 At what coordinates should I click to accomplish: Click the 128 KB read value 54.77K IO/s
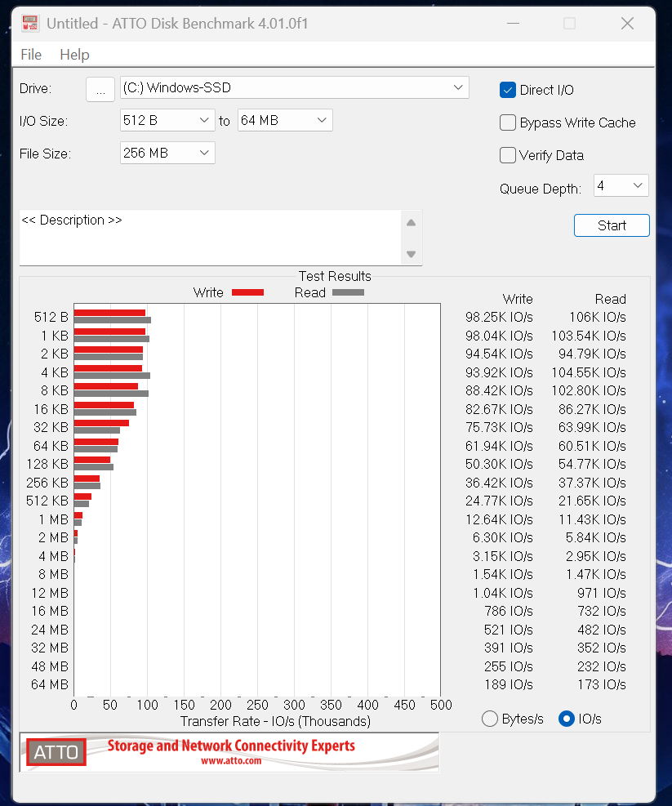coord(592,464)
